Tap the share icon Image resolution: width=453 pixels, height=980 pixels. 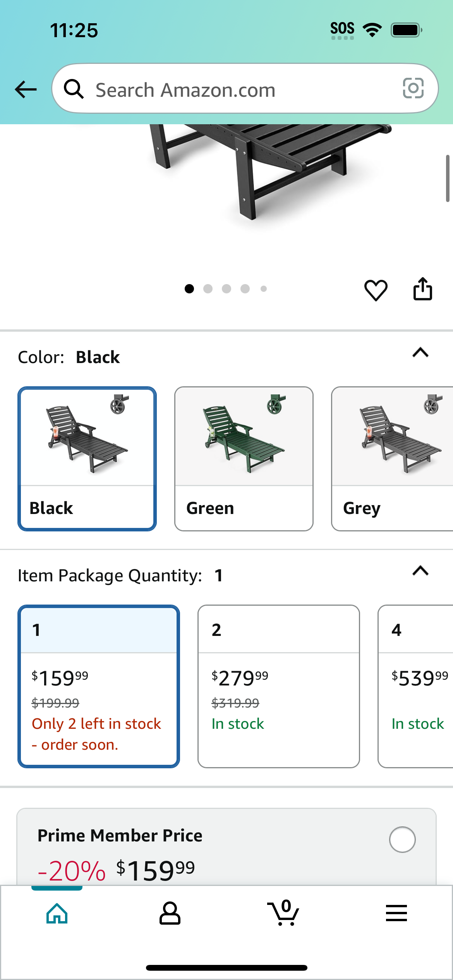click(x=422, y=289)
